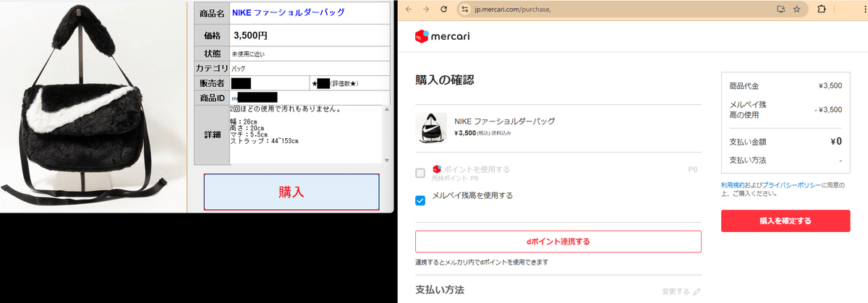Image resolution: width=868 pixels, height=303 pixels.
Task: Click the install app icon in address bar
Action: (780, 9)
